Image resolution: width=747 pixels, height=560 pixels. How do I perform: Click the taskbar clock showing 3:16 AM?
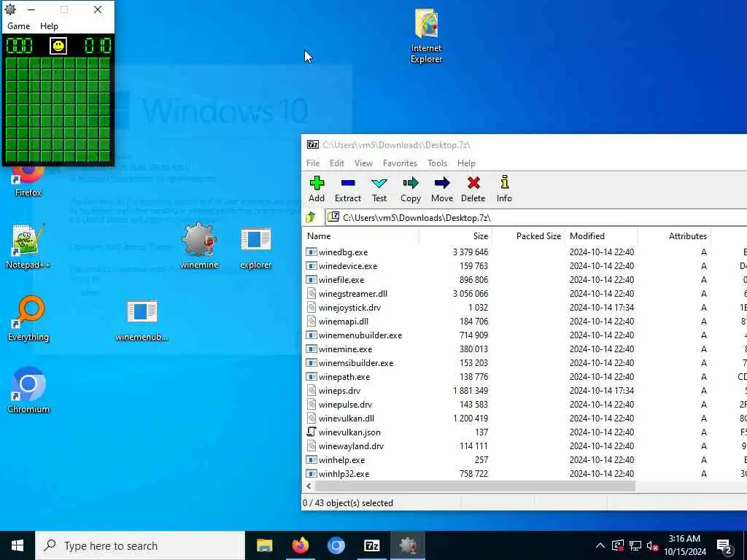coord(684,545)
